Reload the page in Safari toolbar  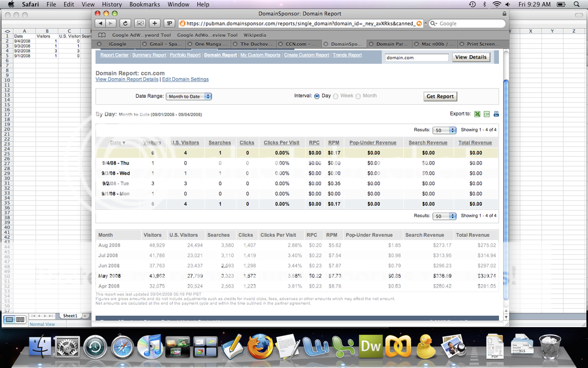(x=125, y=24)
